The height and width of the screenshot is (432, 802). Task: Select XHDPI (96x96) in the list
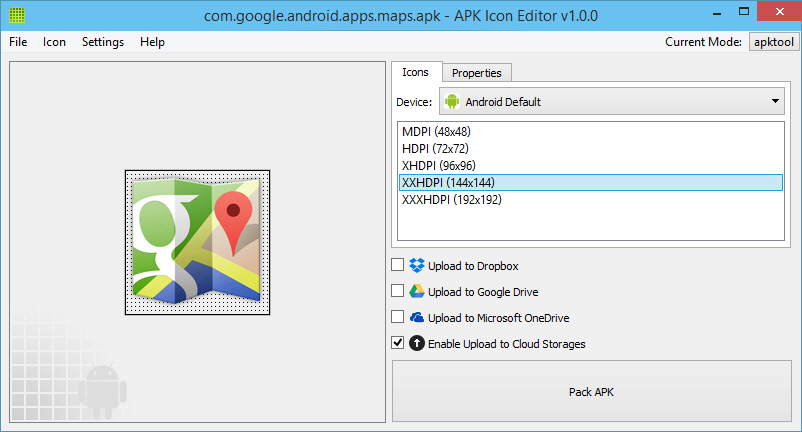(591, 166)
